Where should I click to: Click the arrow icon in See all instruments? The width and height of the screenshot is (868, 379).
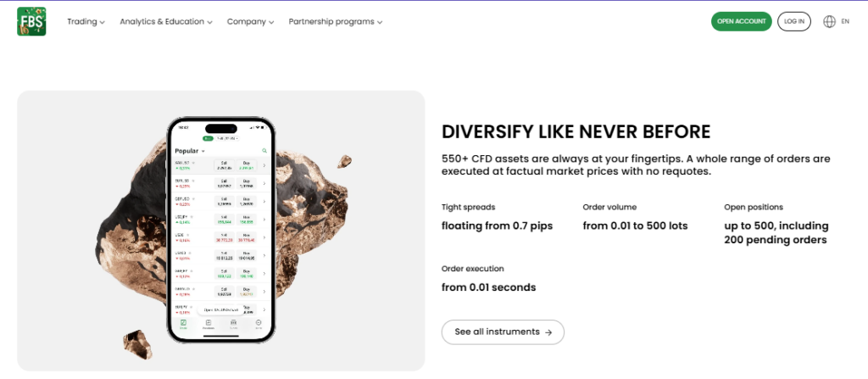(548, 332)
